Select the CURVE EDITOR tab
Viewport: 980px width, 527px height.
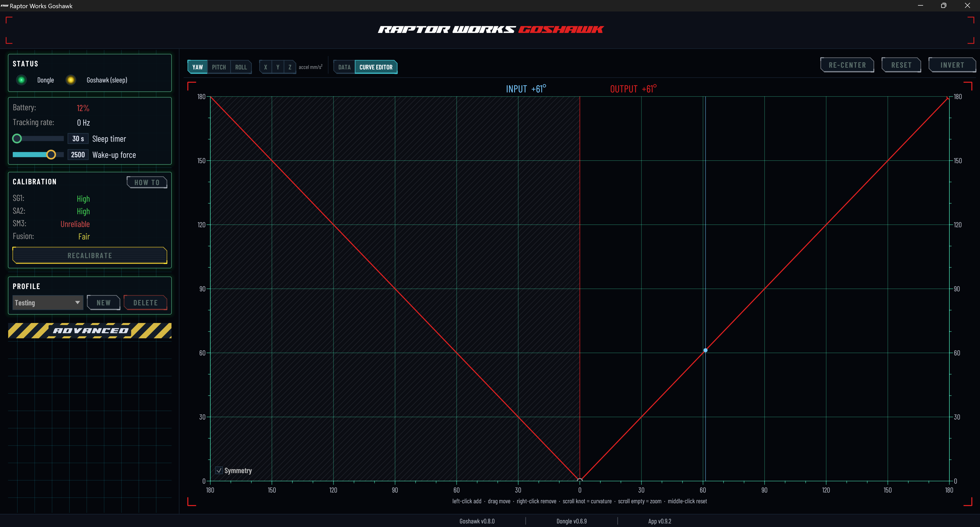click(376, 67)
